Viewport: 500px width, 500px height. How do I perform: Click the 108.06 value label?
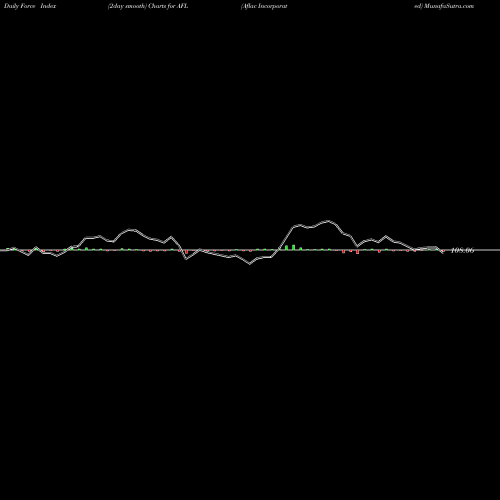tap(462, 250)
